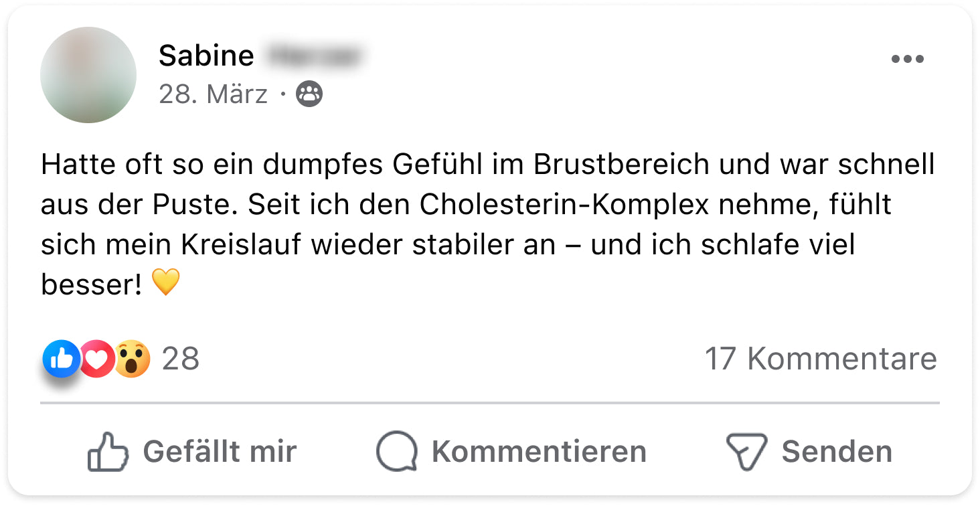
Task: Click the speech bubble comment icon
Action: pos(397,451)
